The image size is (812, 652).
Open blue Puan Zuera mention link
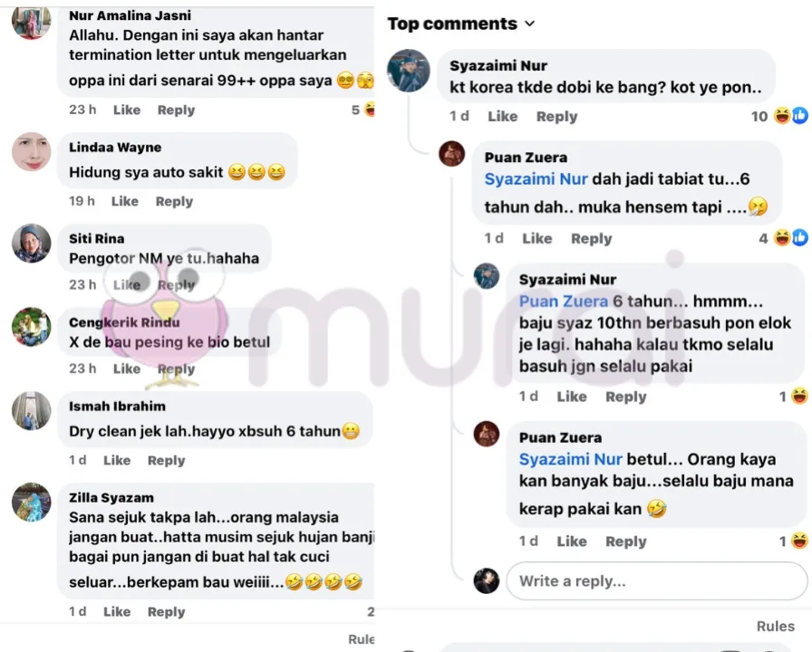click(564, 302)
